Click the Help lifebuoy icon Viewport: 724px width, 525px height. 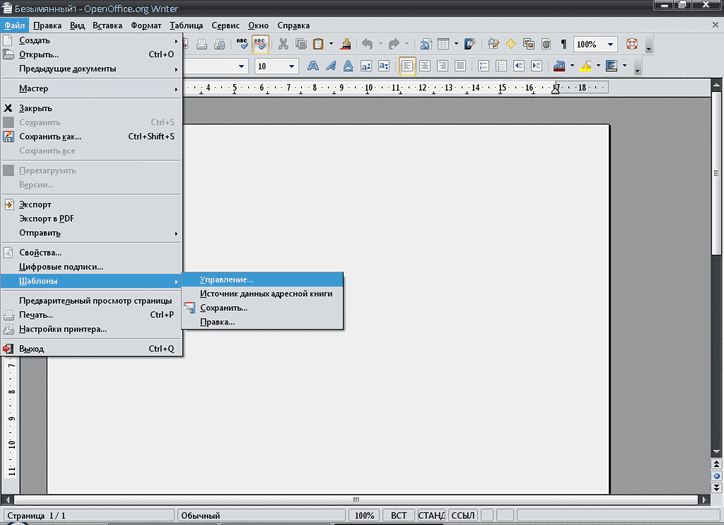(632, 44)
